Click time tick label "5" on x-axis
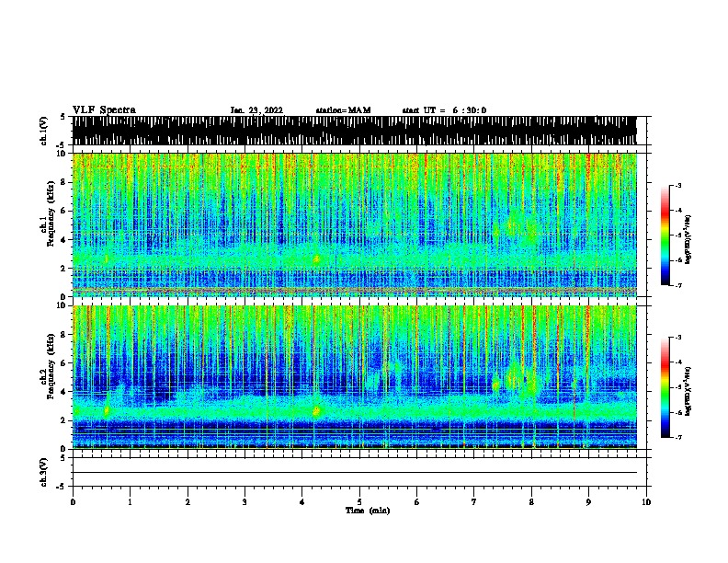 click(x=359, y=502)
